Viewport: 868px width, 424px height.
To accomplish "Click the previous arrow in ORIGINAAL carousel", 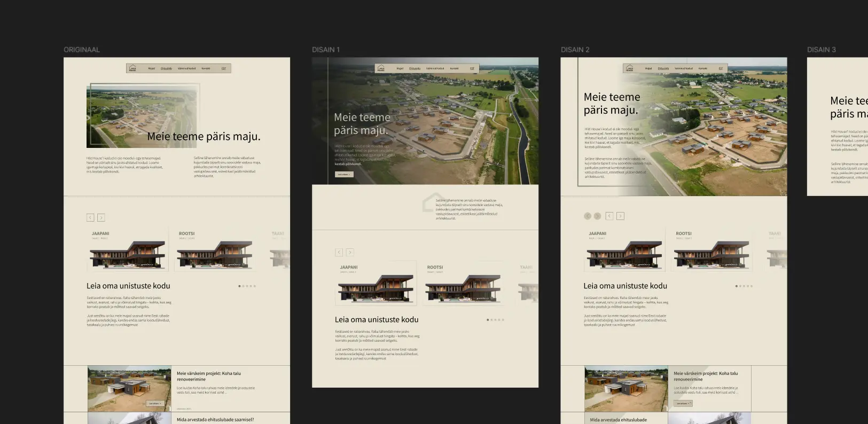I will [90, 218].
